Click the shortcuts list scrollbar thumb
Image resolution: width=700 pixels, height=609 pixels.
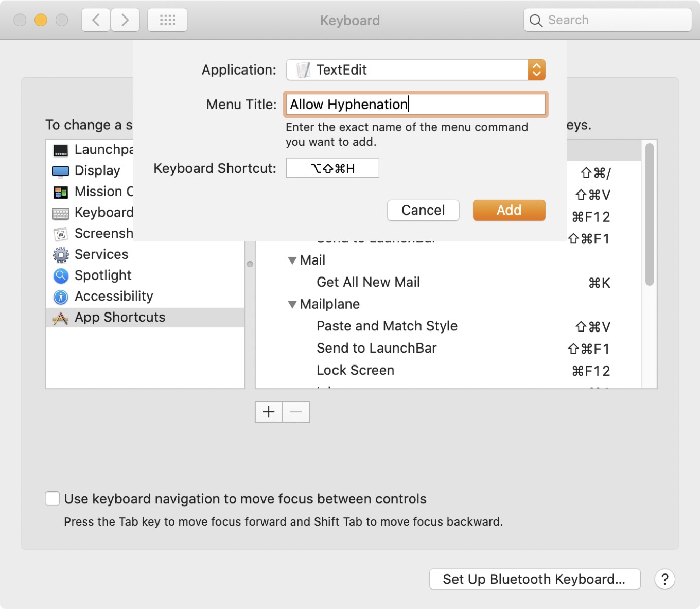coord(650,215)
